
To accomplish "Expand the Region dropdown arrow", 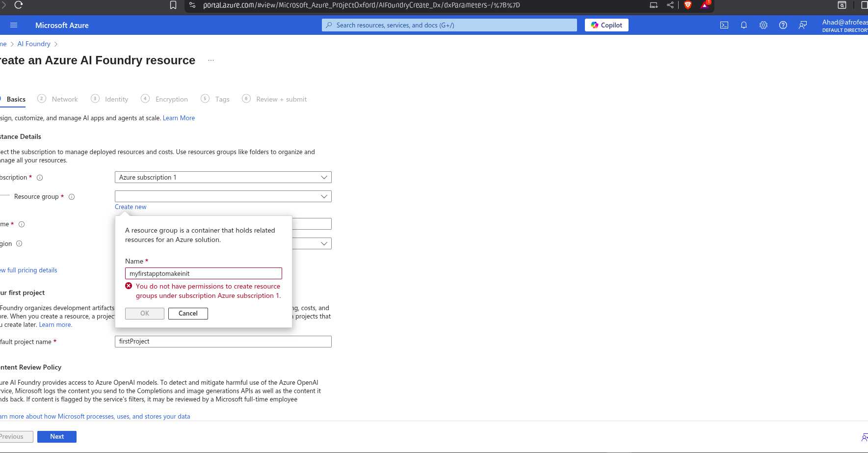I will click(324, 243).
